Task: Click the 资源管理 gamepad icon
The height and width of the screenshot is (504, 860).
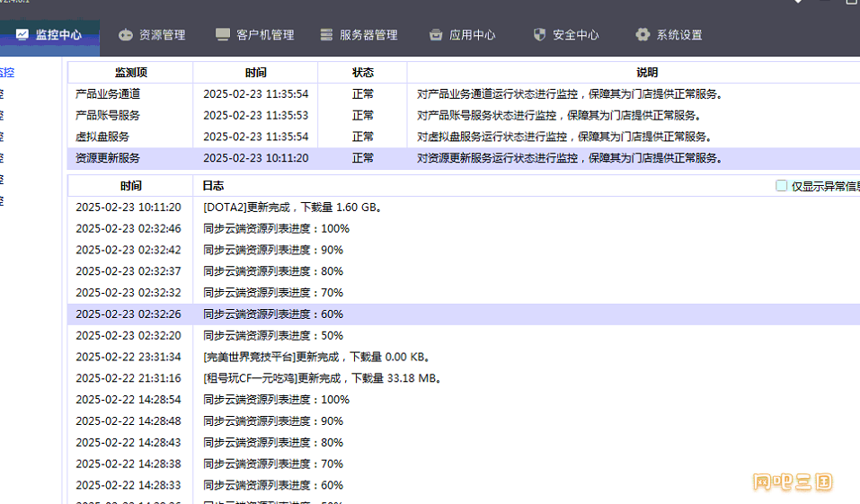Action: click(x=126, y=35)
